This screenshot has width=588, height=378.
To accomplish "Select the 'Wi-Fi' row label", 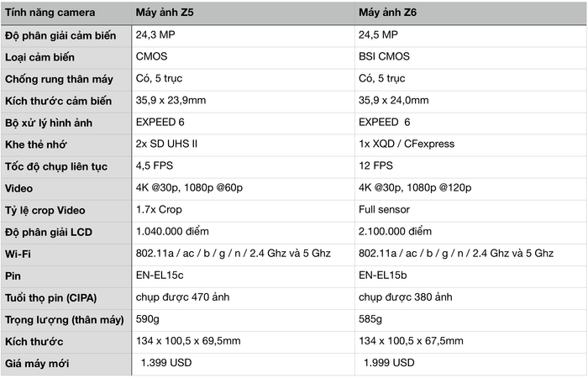I will [x=66, y=255].
